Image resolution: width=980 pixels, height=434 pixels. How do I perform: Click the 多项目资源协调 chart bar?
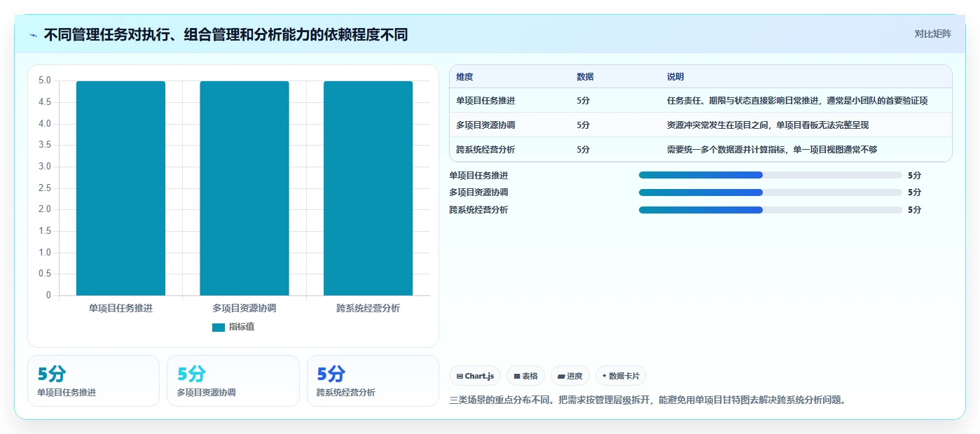tap(244, 188)
